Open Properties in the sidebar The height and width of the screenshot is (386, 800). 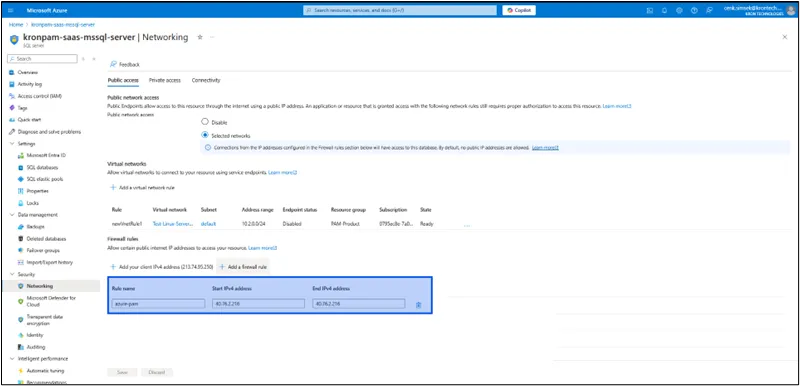[x=37, y=191]
